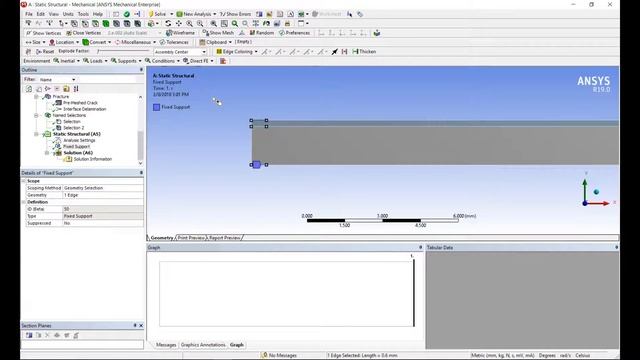Collapse the Named Selections tree node
This screenshot has width=640, height=360.
click(x=36, y=116)
